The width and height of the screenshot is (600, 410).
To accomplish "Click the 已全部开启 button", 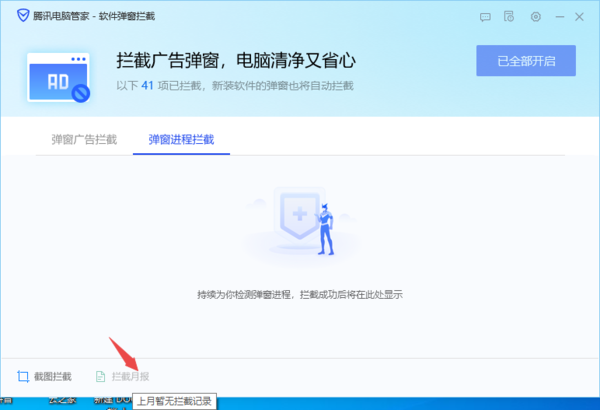I will 526,61.
